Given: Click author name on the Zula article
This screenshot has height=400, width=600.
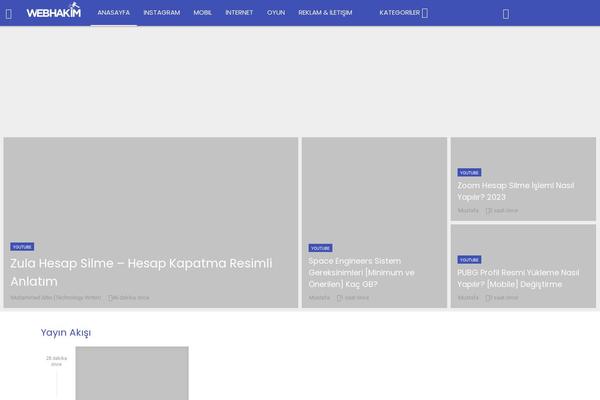Looking at the screenshot, I should (x=56, y=298).
